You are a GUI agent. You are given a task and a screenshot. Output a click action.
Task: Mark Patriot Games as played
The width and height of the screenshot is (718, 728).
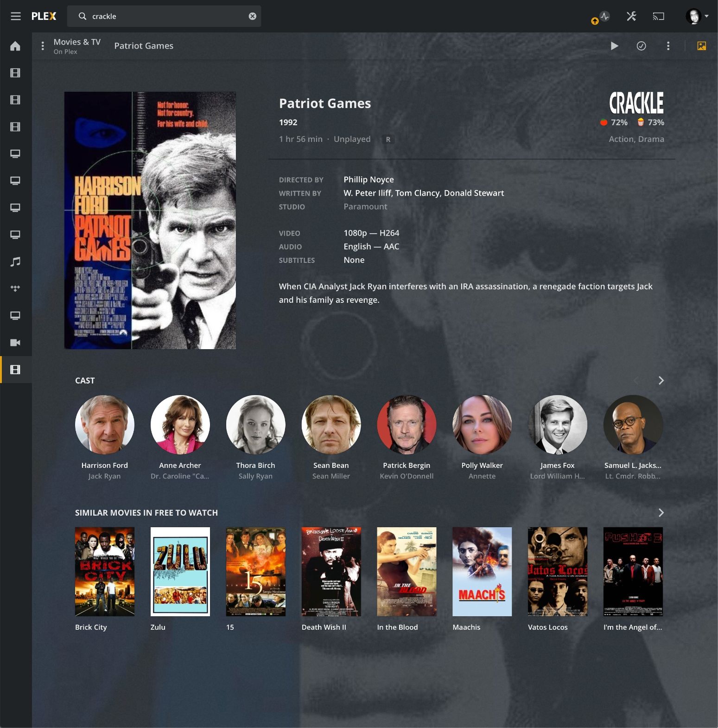pos(641,46)
